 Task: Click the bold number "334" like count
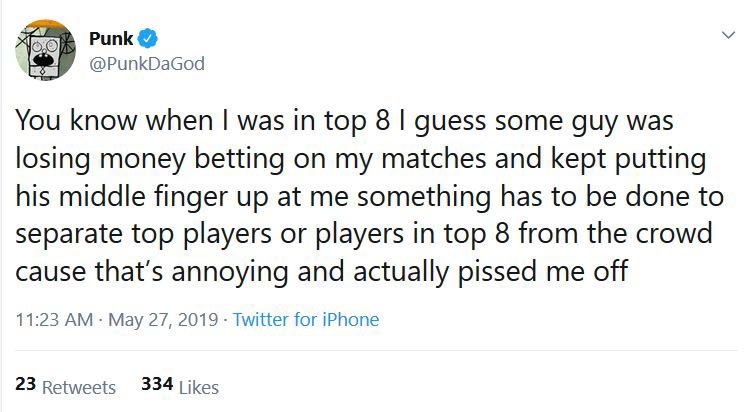coord(158,385)
